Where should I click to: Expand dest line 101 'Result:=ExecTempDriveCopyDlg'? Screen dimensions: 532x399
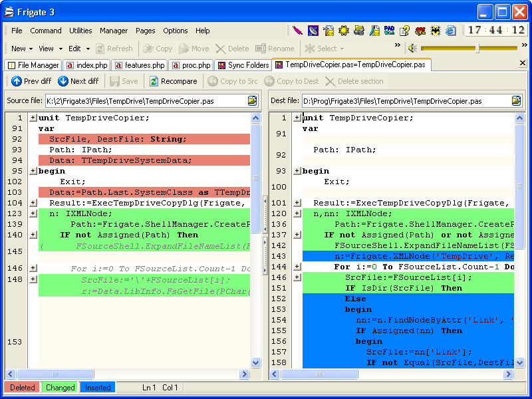click(x=297, y=203)
